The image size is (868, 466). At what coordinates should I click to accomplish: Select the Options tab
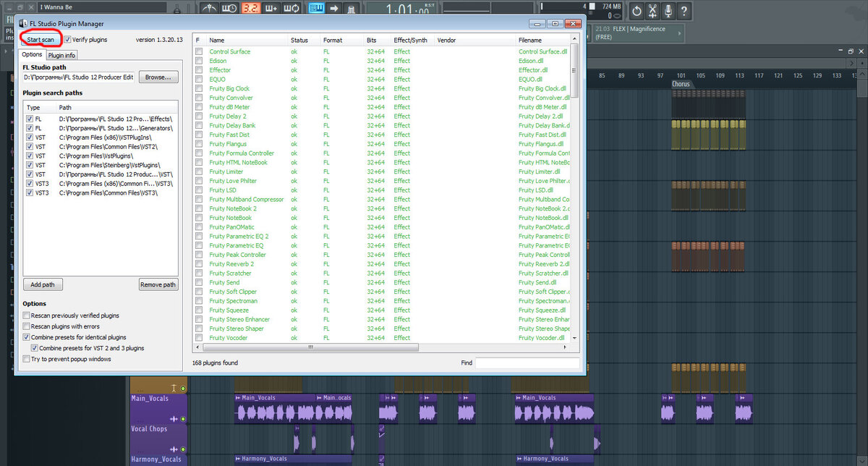[x=32, y=54]
